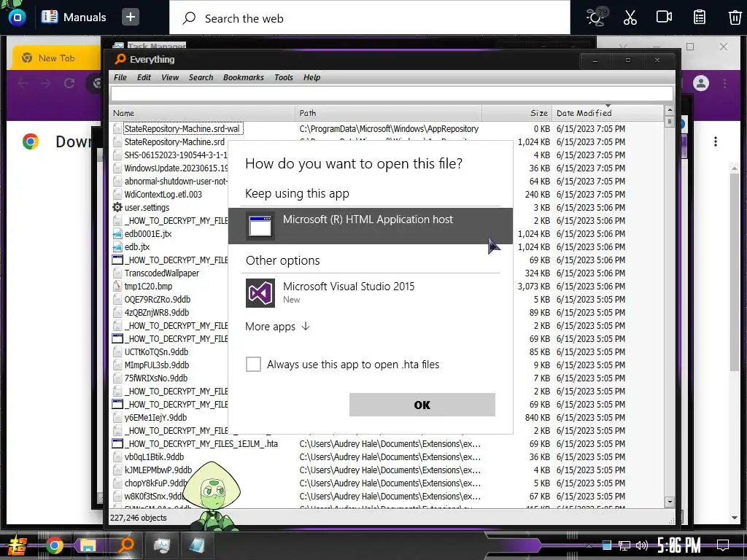747x560 pixels.
Task: Open File Explorer from taskbar
Action: pyautogui.click(x=88, y=545)
